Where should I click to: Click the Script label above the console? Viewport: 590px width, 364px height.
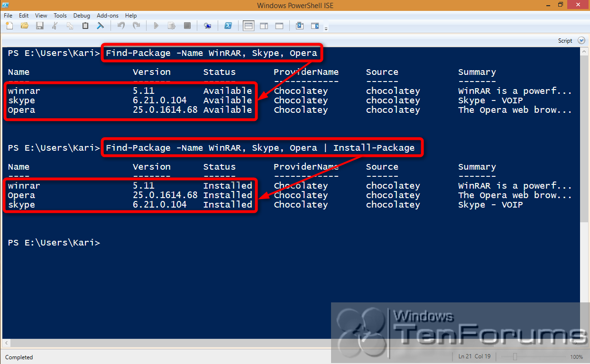tap(565, 41)
